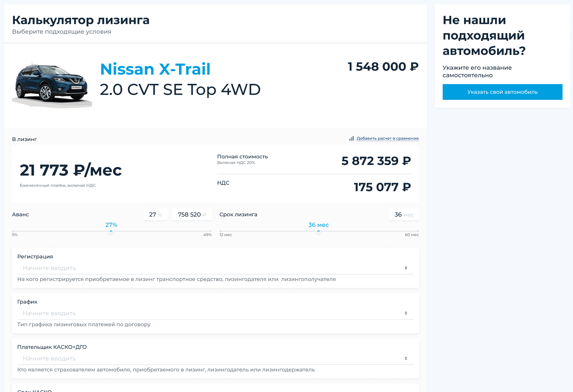Grab the 36 мес term slider handle
This screenshot has width=573, height=392.
point(318,231)
